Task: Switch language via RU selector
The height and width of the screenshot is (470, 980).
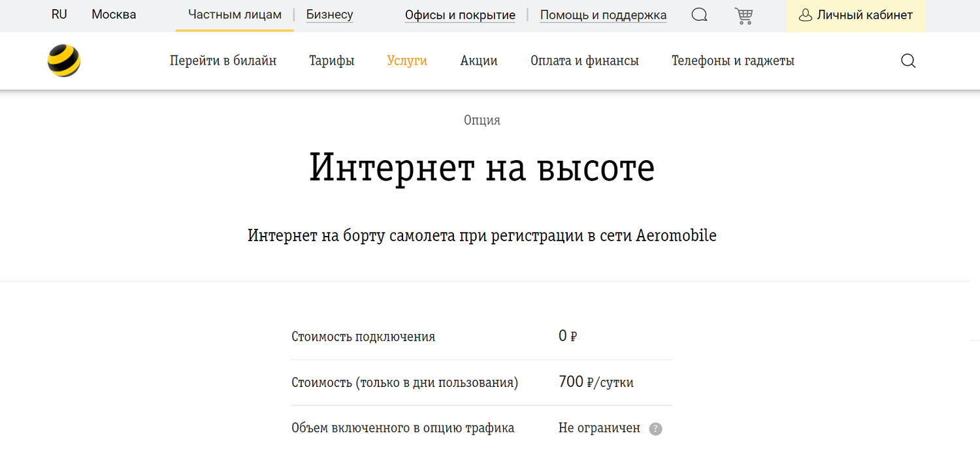Action: [59, 14]
